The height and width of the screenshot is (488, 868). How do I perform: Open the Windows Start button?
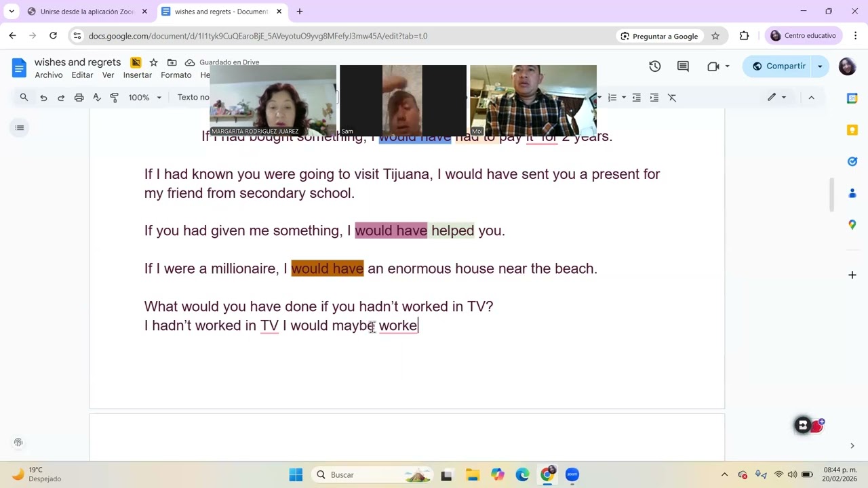point(296,475)
